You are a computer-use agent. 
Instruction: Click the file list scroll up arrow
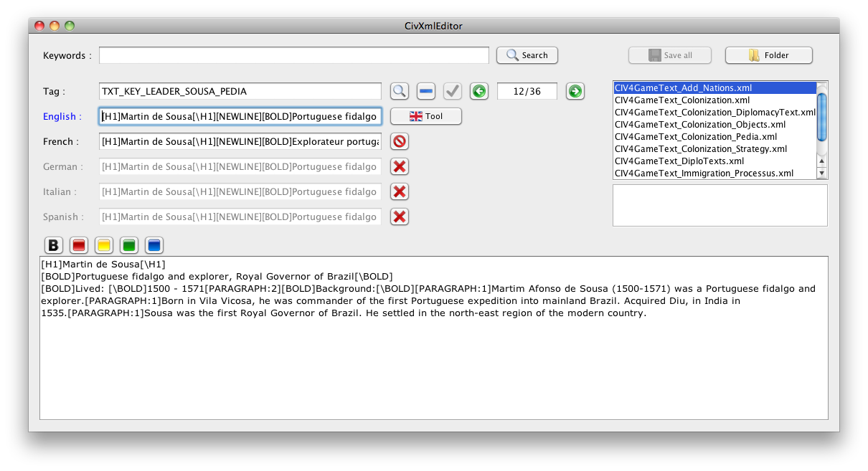point(822,161)
